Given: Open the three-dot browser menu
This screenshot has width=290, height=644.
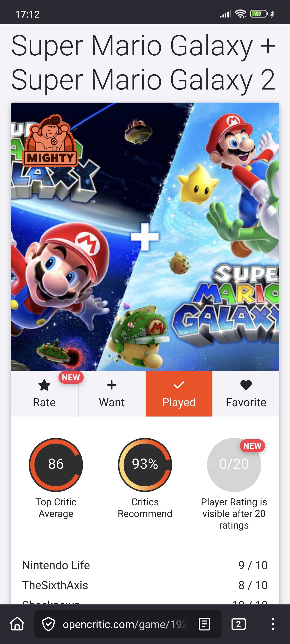Looking at the screenshot, I should (273, 624).
